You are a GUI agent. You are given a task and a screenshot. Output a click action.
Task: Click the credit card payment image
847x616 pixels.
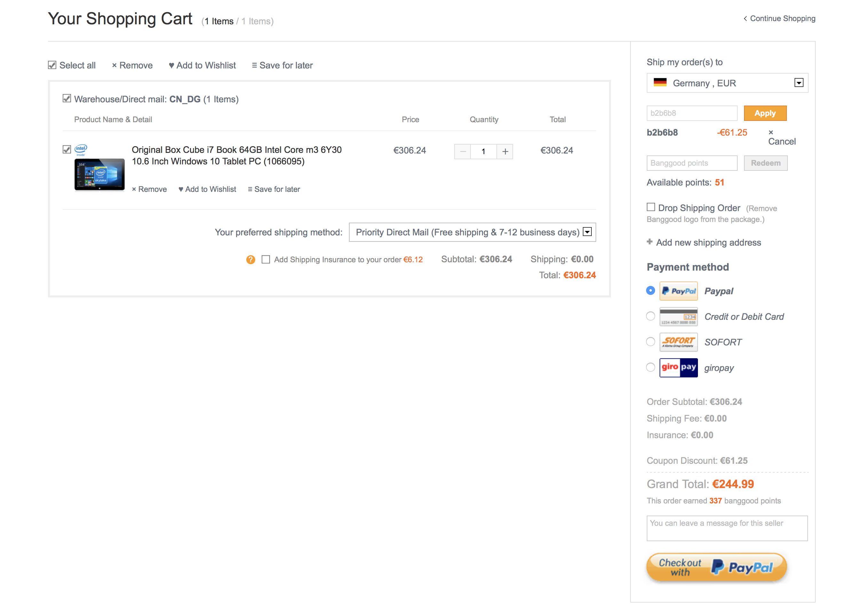[678, 317]
